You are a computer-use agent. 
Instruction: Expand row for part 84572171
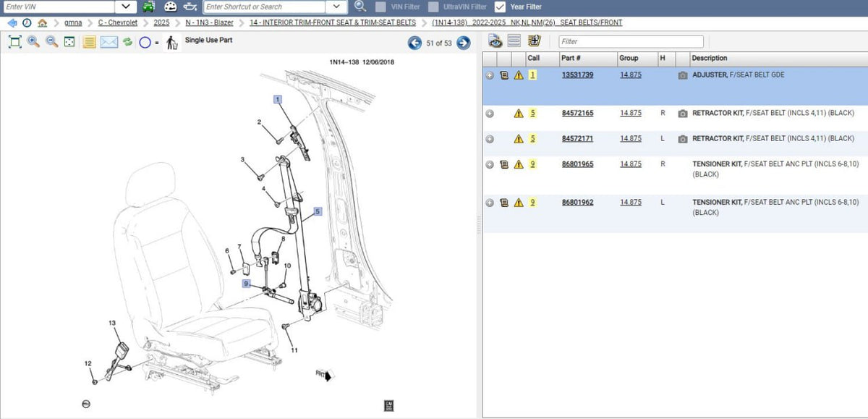click(x=490, y=139)
